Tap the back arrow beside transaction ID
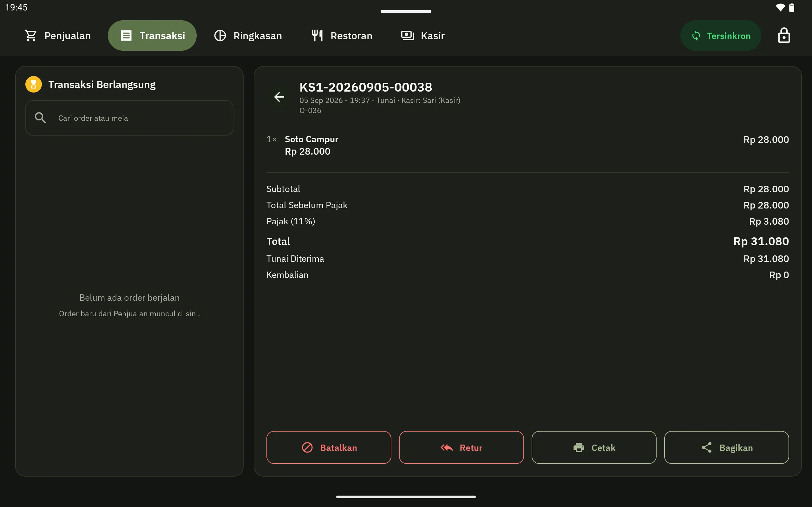This screenshot has height=507, width=812. [x=279, y=97]
